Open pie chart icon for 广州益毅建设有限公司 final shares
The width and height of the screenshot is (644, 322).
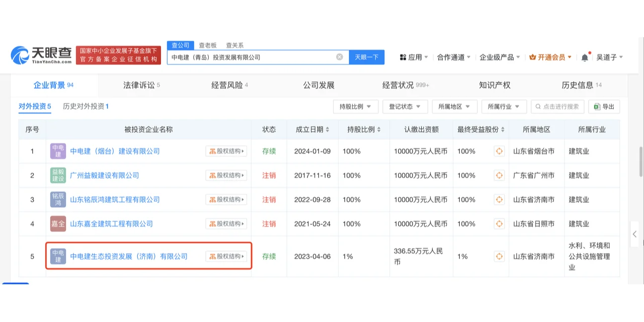pyautogui.click(x=499, y=175)
